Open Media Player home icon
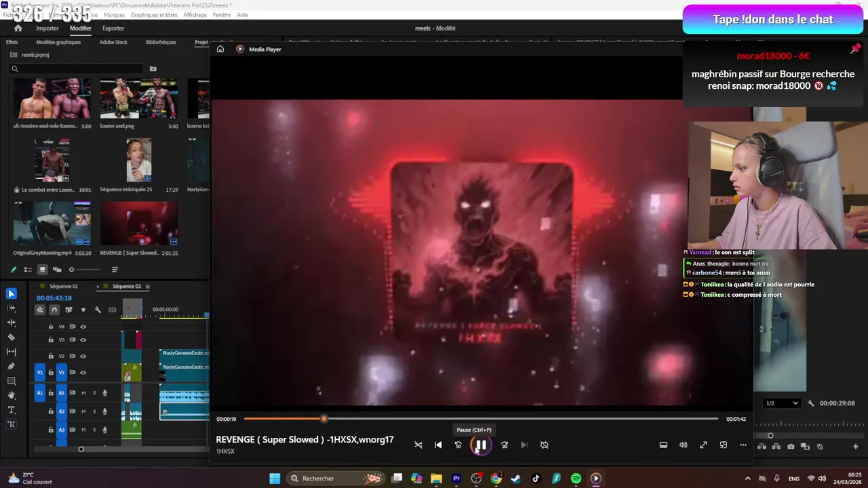 (220, 49)
